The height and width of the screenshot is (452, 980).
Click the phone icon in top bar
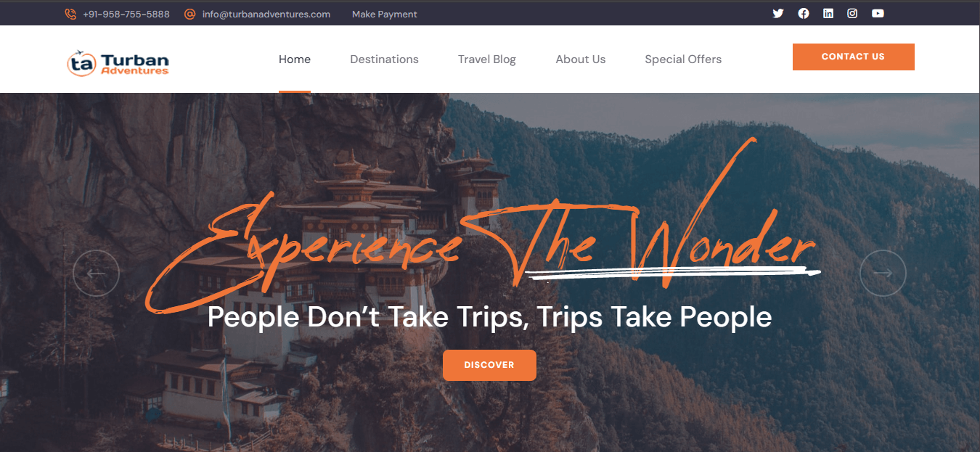[70, 14]
